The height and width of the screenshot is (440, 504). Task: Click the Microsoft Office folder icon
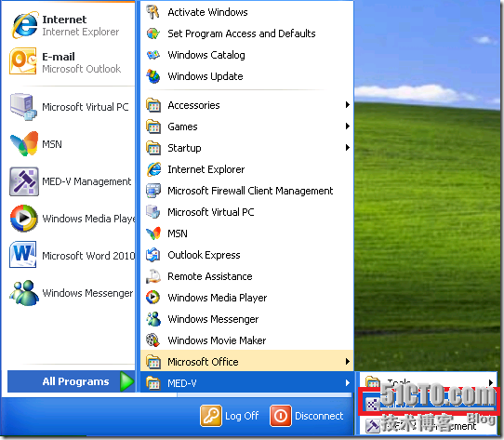(153, 362)
